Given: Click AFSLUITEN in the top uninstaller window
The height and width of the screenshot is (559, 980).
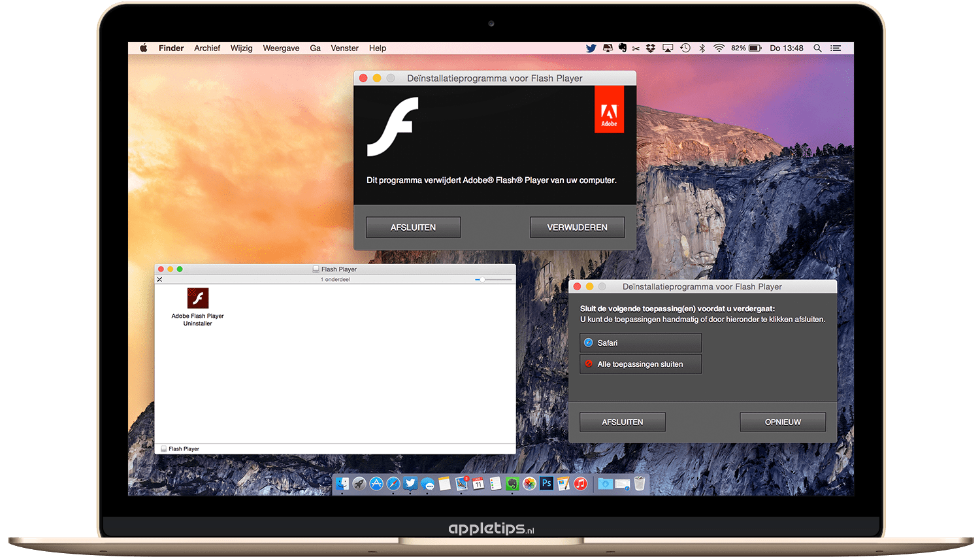Looking at the screenshot, I should (413, 227).
